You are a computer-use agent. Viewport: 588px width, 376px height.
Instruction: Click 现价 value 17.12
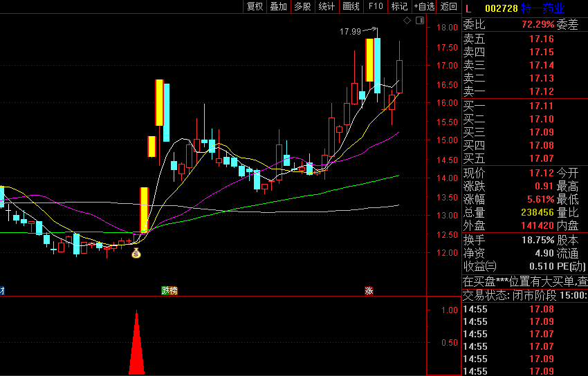click(x=542, y=173)
